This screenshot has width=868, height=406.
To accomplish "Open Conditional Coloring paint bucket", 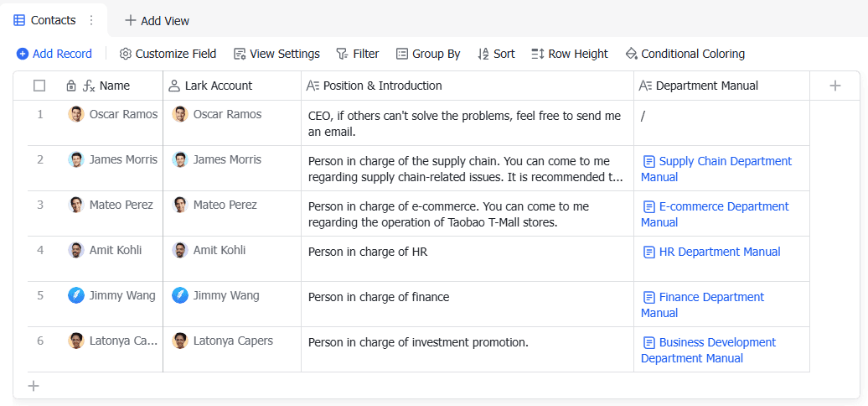I will tap(632, 54).
